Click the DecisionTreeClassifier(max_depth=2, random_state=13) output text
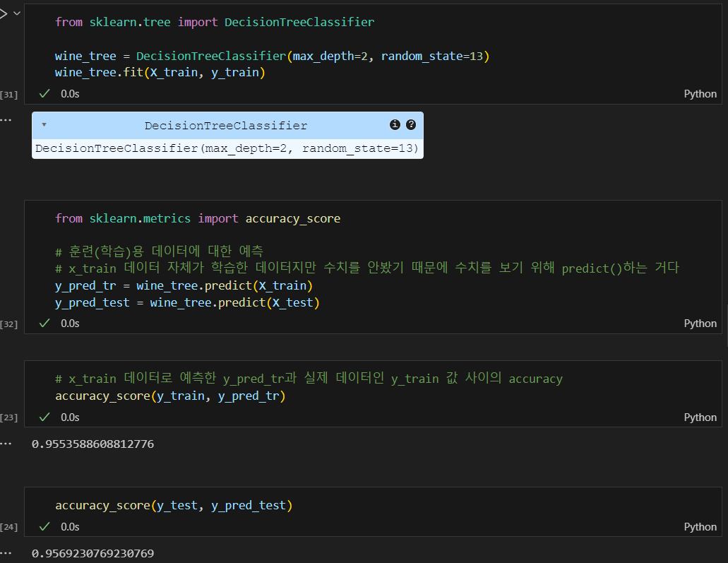Image resolution: width=728 pixels, height=563 pixels. (227, 148)
